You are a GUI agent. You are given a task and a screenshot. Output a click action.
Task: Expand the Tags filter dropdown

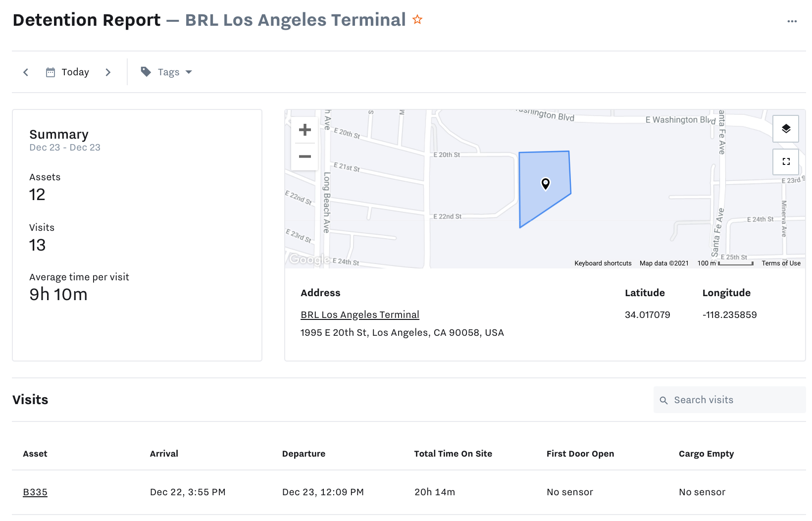click(166, 72)
